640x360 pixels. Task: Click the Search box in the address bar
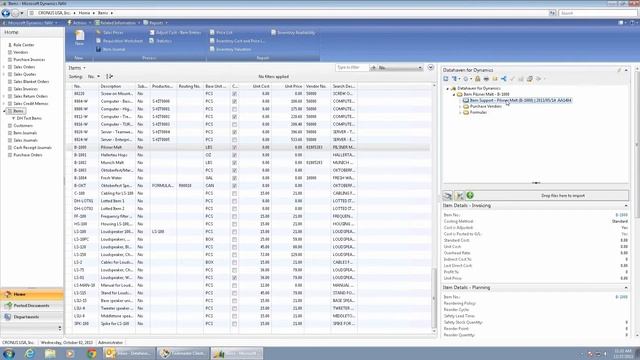point(598,13)
